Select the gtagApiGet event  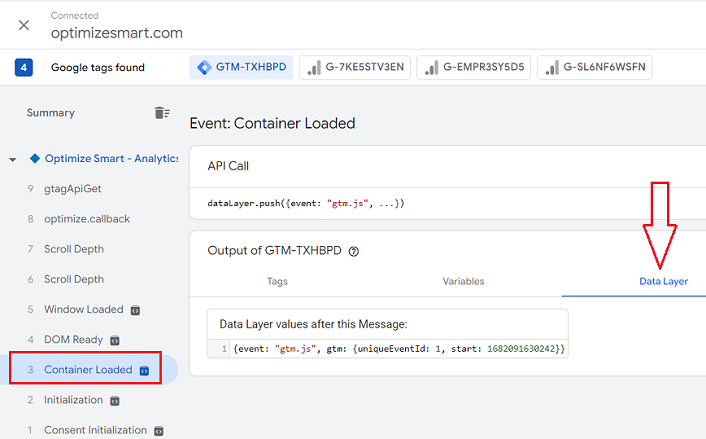pyautogui.click(x=72, y=189)
